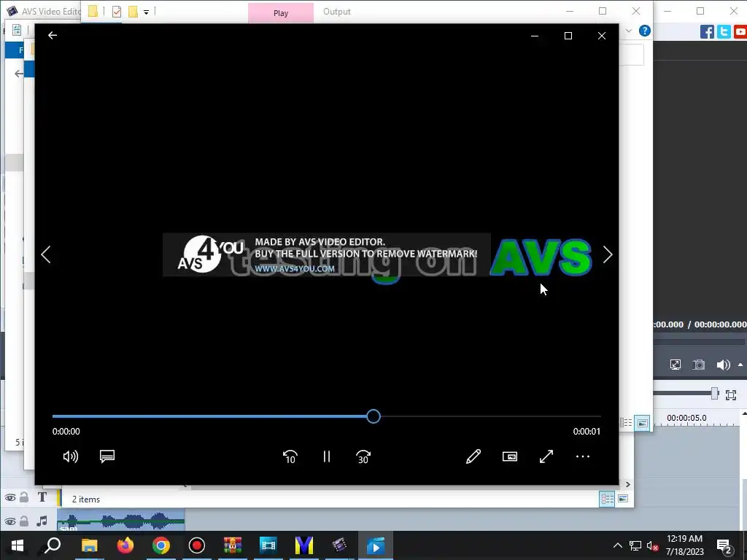Open the more options ellipsis menu
Screen dimensions: 747x560
583,456
